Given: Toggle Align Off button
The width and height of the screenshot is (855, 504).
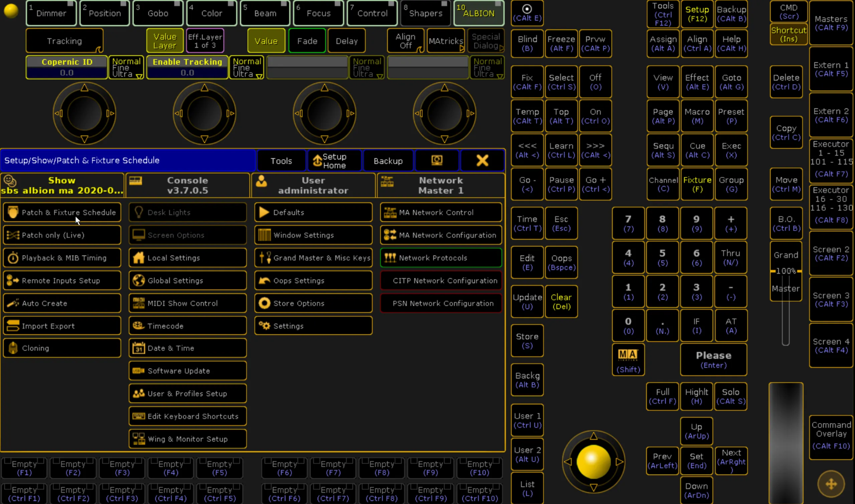Looking at the screenshot, I should tap(405, 41).
